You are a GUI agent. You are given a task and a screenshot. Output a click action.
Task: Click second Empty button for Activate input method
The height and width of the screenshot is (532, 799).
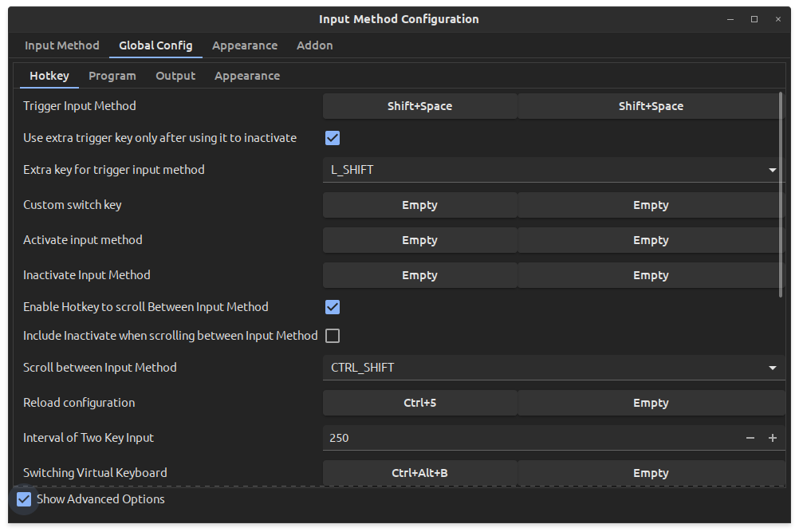tap(651, 240)
